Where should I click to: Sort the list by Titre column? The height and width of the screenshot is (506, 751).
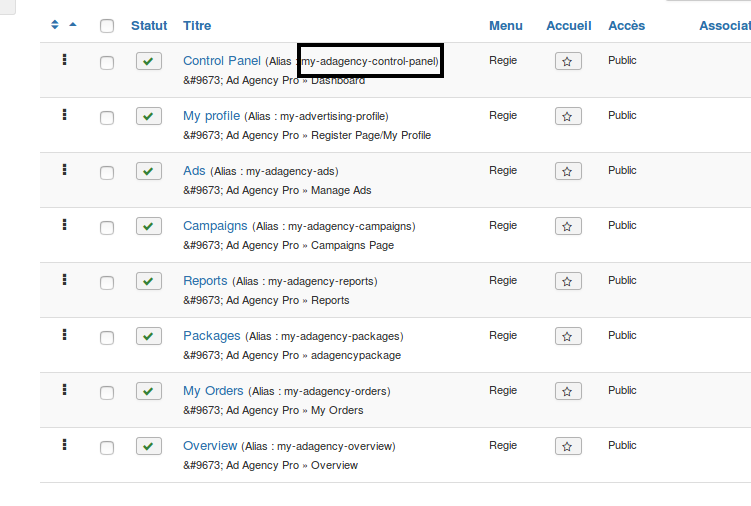(197, 25)
